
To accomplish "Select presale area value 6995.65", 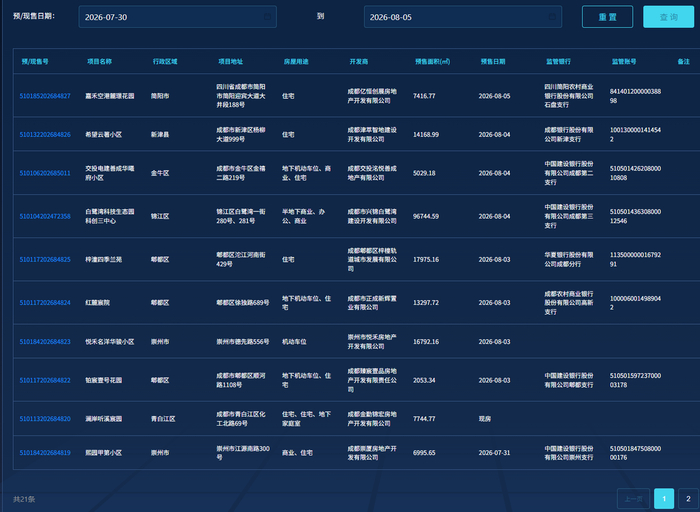I will click(x=424, y=453).
